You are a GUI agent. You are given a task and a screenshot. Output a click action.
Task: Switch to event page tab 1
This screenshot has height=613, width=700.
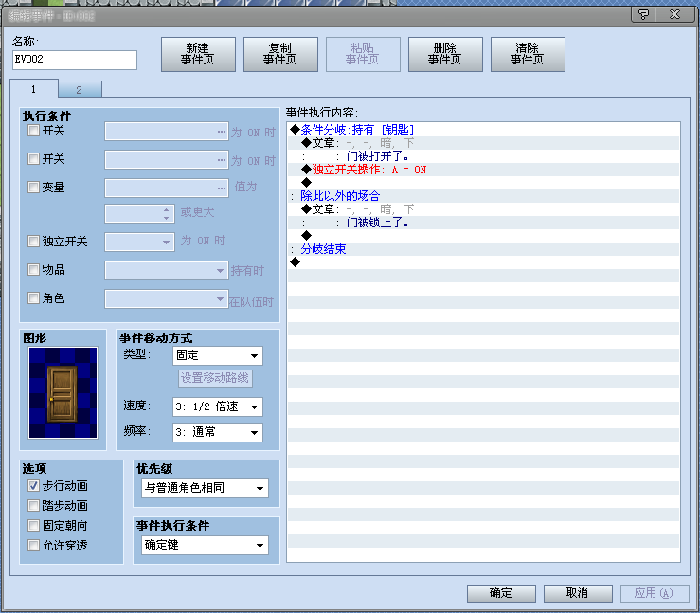(33, 89)
